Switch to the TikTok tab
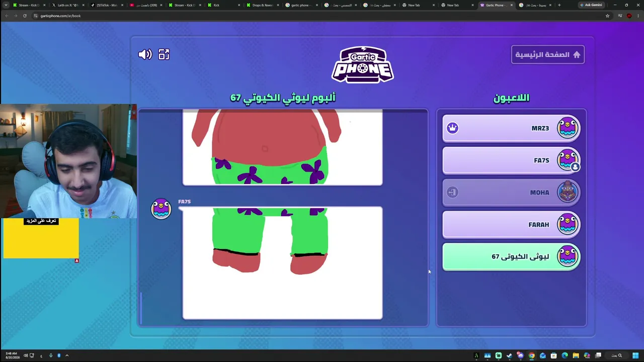The width and height of the screenshot is (644, 362). [107, 5]
